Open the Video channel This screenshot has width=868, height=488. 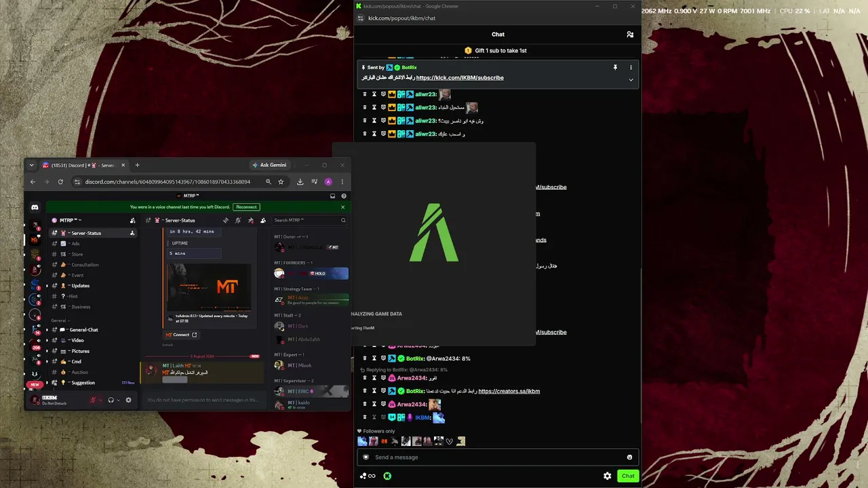point(94,340)
